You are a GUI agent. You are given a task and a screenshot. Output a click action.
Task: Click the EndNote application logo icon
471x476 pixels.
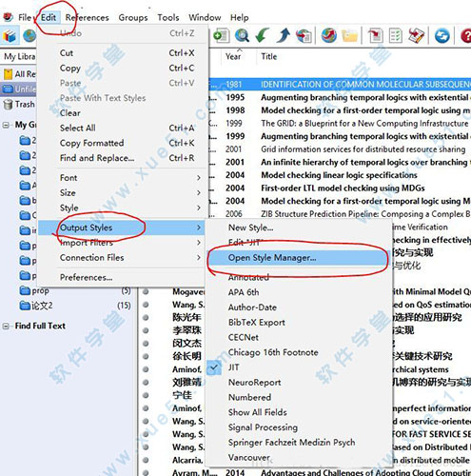tap(8, 17)
